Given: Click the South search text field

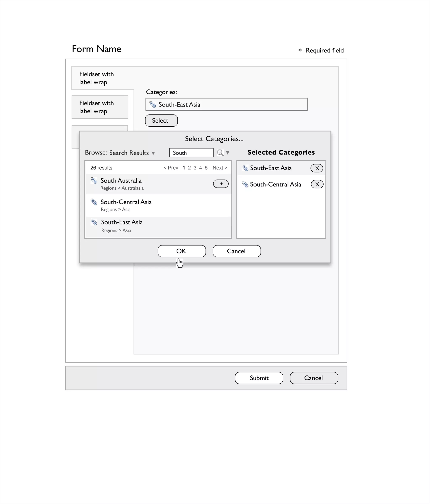Looking at the screenshot, I should click(x=191, y=153).
